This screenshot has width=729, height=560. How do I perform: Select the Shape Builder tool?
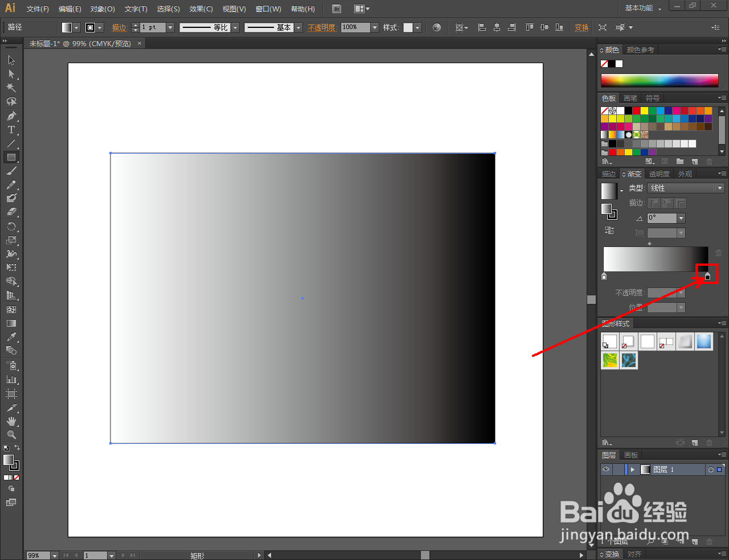[x=11, y=281]
